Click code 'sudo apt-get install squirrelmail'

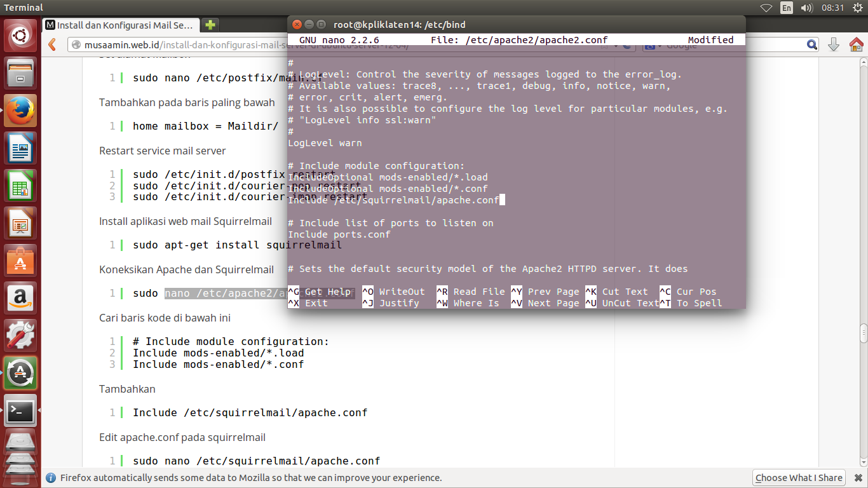pos(237,245)
